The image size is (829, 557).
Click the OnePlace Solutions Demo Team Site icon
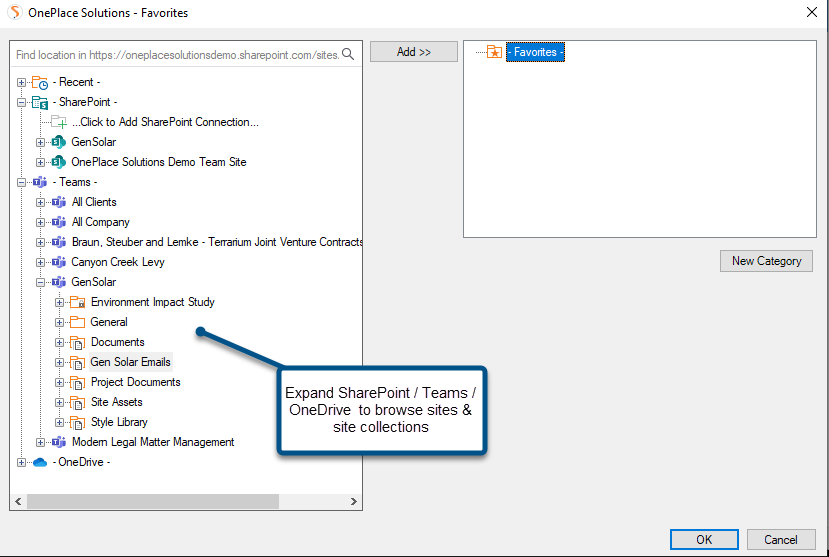point(59,162)
